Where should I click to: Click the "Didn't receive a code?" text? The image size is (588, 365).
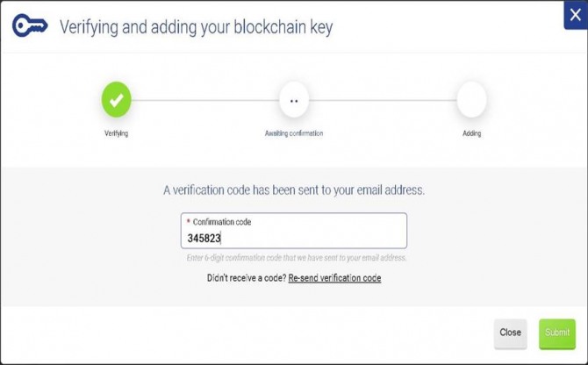247,278
